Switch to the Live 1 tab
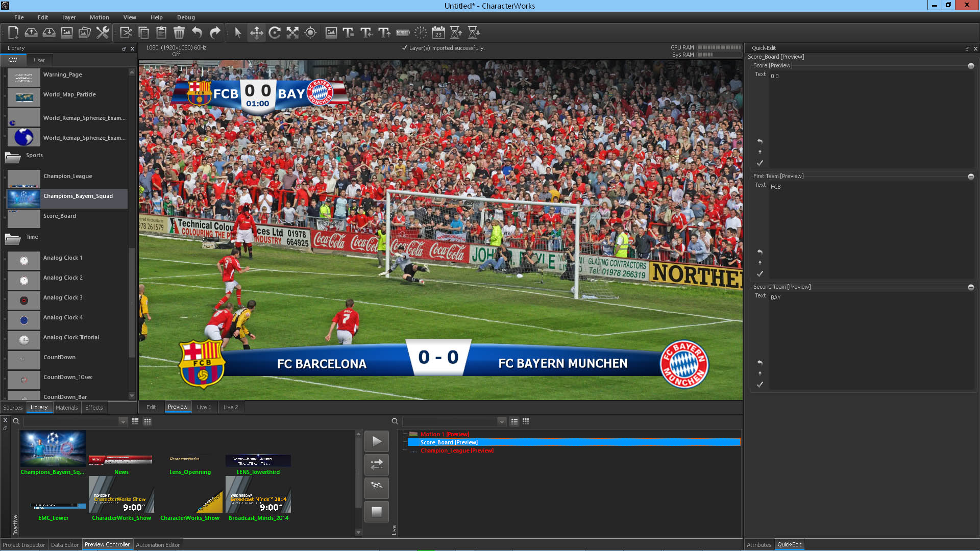This screenshot has height=551, width=980. tap(204, 407)
